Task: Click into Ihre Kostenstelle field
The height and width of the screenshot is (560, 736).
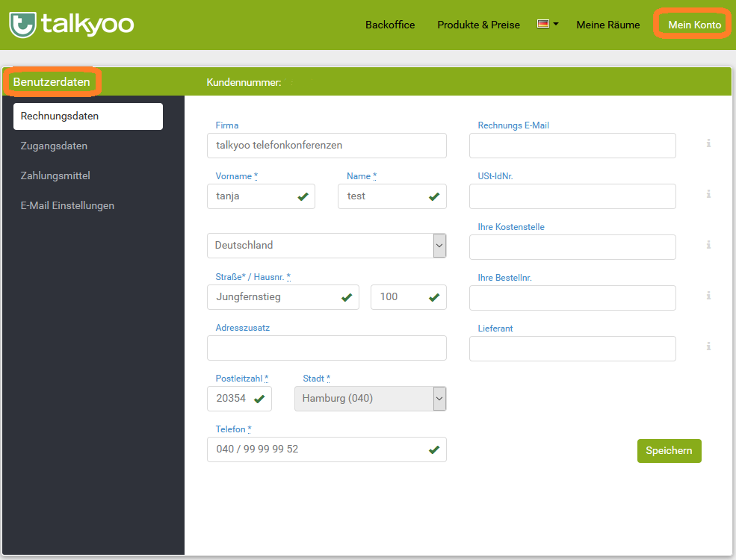Action: pyautogui.click(x=572, y=247)
